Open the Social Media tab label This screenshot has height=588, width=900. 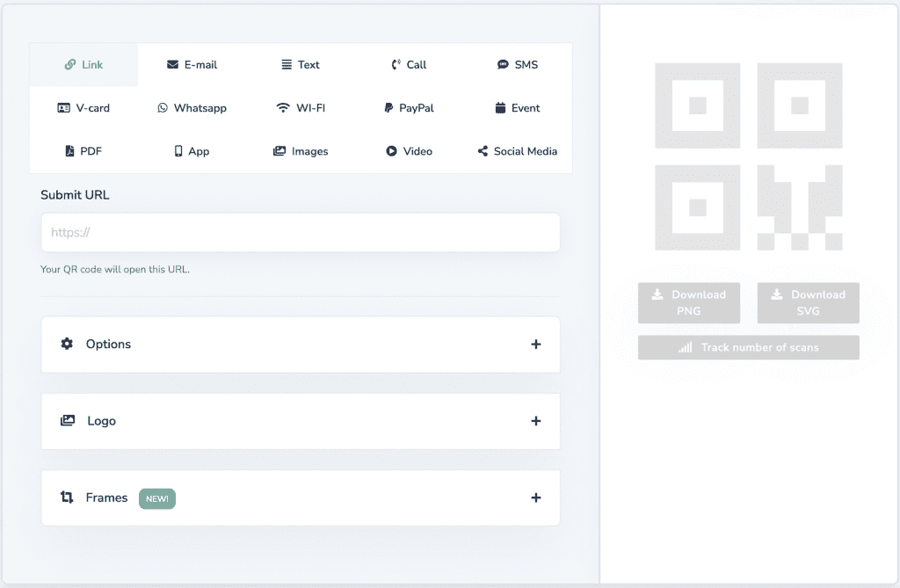tap(526, 151)
